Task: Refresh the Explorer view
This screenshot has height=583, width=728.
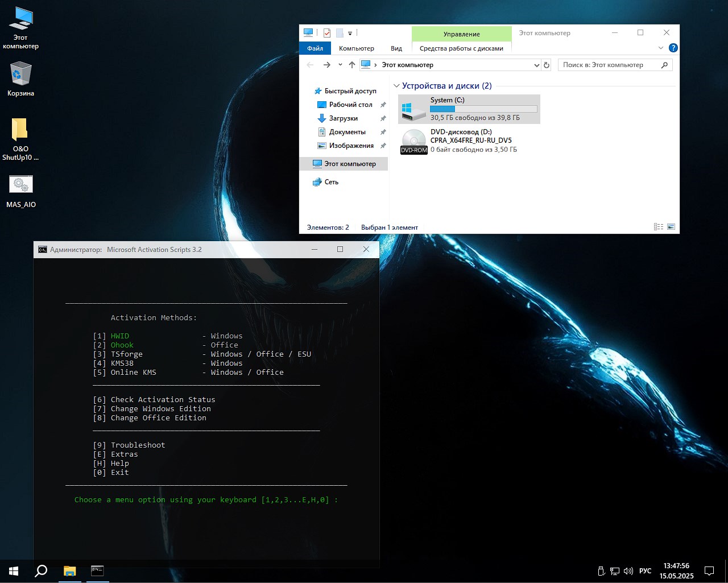Action: [547, 65]
